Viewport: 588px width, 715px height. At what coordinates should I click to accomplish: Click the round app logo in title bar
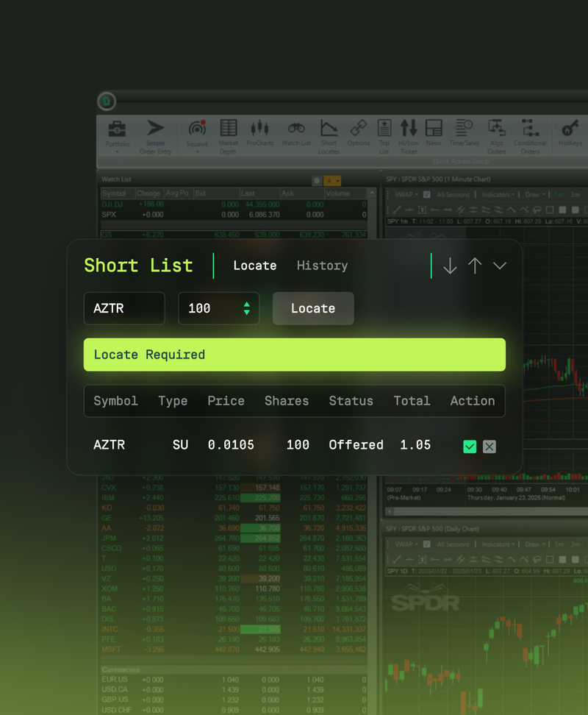(x=107, y=102)
